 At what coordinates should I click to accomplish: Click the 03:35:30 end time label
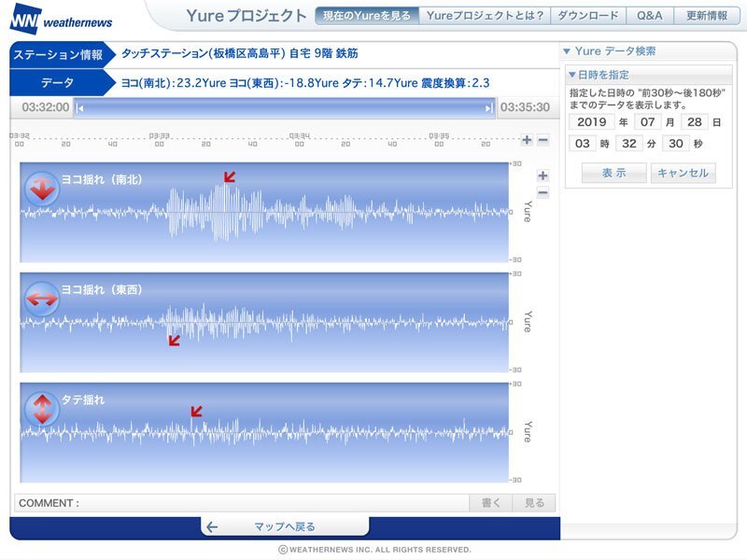pyautogui.click(x=525, y=107)
